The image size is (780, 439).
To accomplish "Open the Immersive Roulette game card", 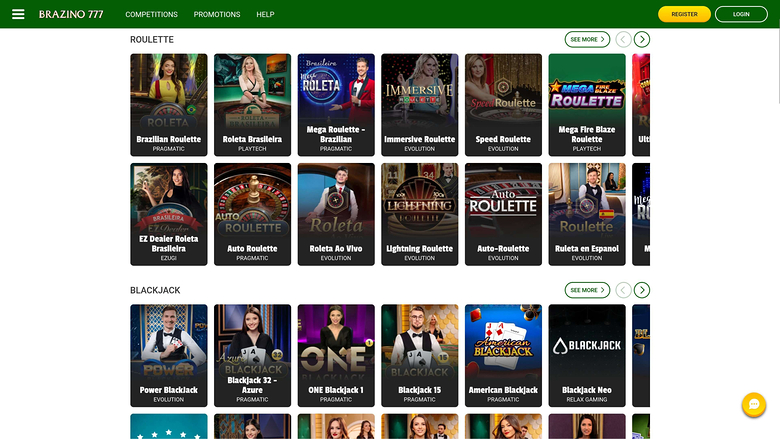I will [x=419, y=105].
